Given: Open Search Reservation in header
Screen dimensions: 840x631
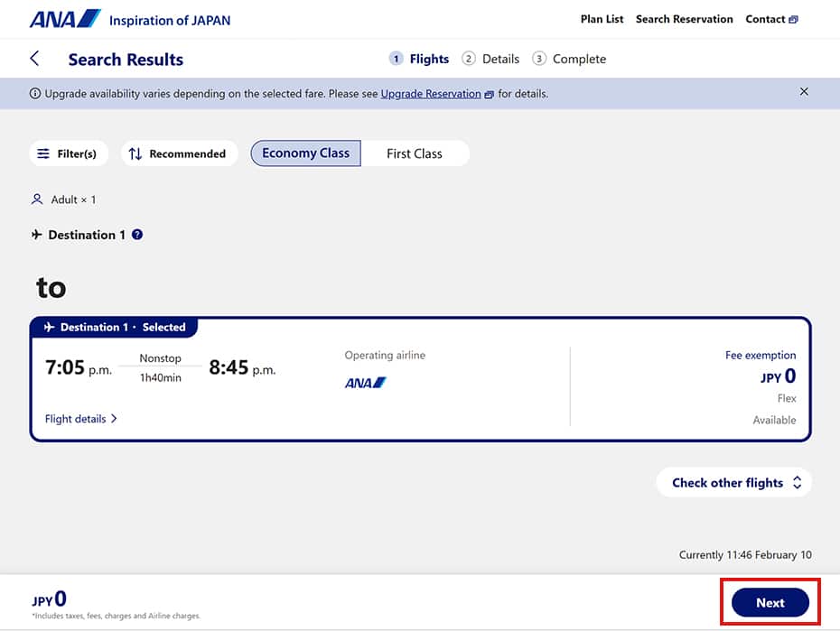Looking at the screenshot, I should coord(684,19).
